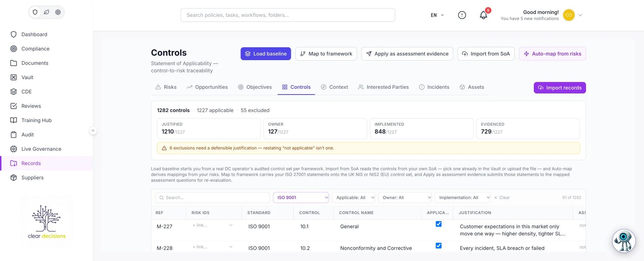Viewport: 644px width, 261px height.
Task: Open Vault in the sidebar
Action: pyautogui.click(x=47, y=77)
